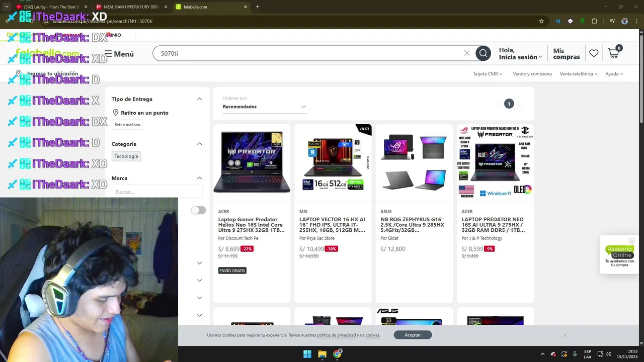Open the política de privacidad link
Viewport: 644px width, 362px height.
tap(337, 335)
